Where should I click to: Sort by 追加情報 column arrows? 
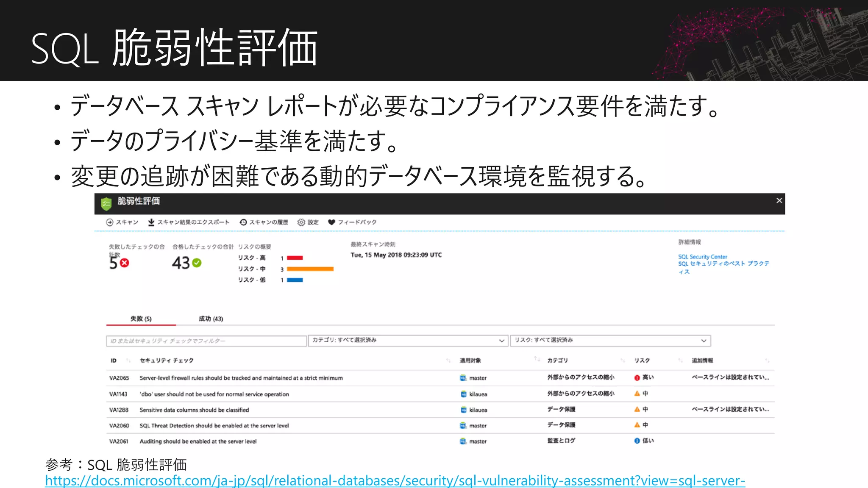767,360
